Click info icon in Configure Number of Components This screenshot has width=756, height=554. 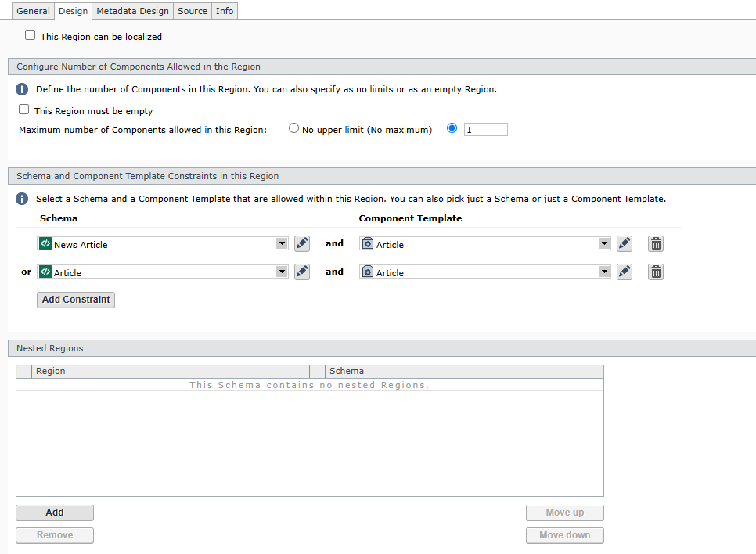tap(23, 89)
